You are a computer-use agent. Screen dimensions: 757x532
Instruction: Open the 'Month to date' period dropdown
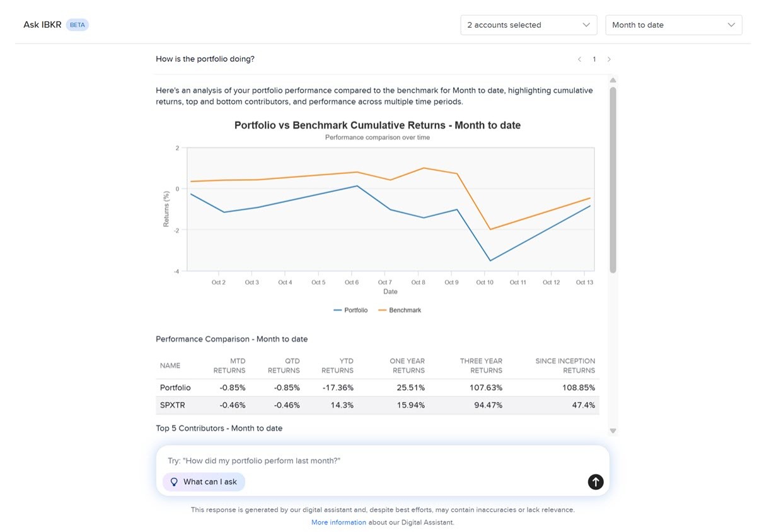673,25
